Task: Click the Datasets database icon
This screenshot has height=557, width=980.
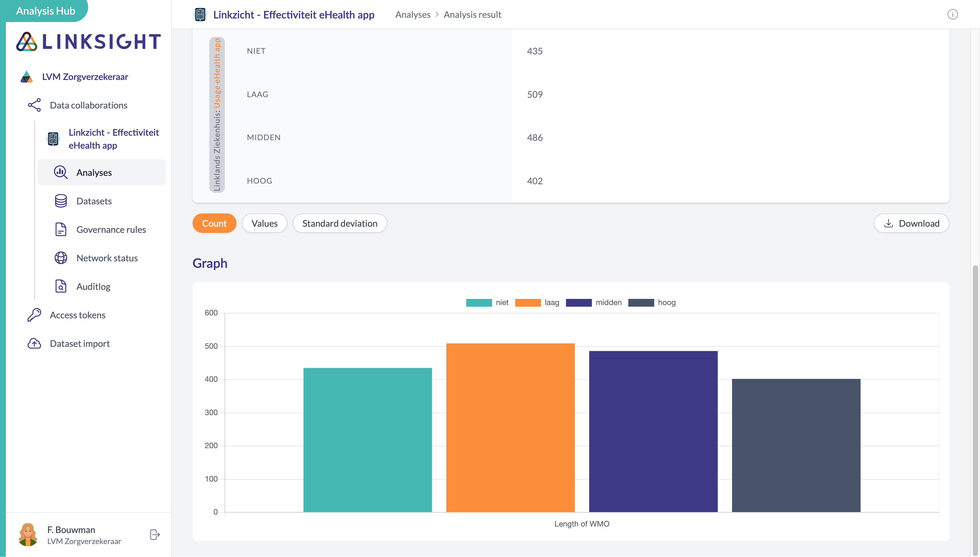Action: (x=61, y=201)
